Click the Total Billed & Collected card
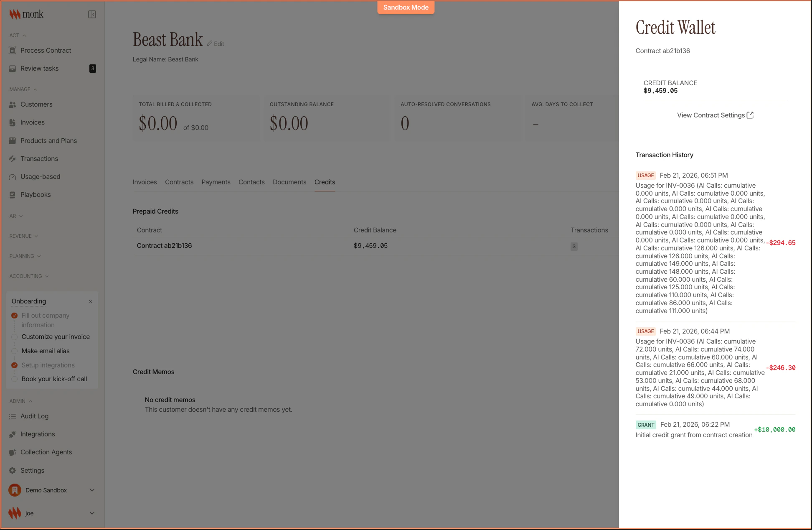The image size is (812, 530). pyautogui.click(x=196, y=118)
